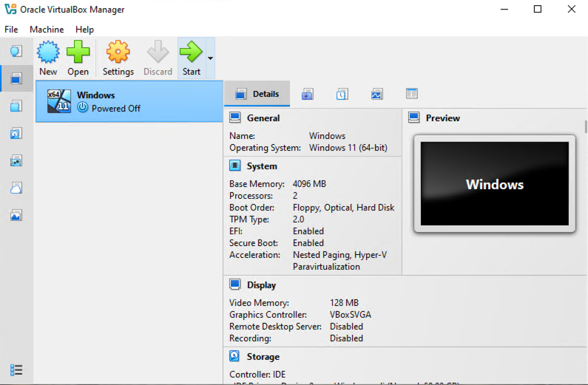Switch to the Details tab

pos(257,94)
